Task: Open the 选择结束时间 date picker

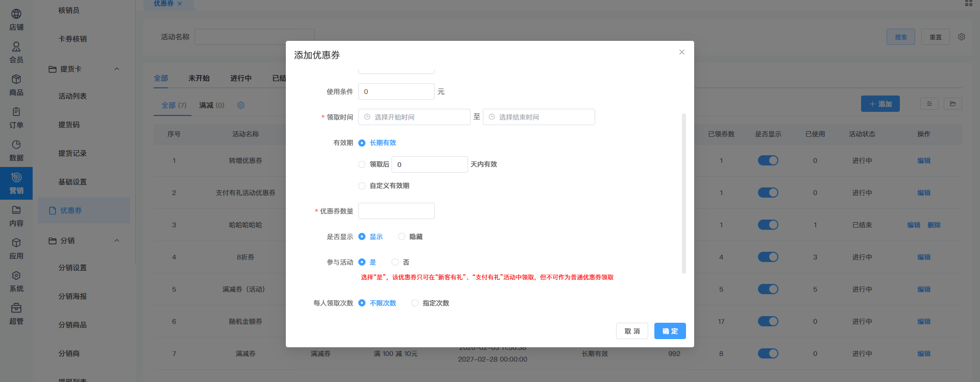Action: click(539, 117)
